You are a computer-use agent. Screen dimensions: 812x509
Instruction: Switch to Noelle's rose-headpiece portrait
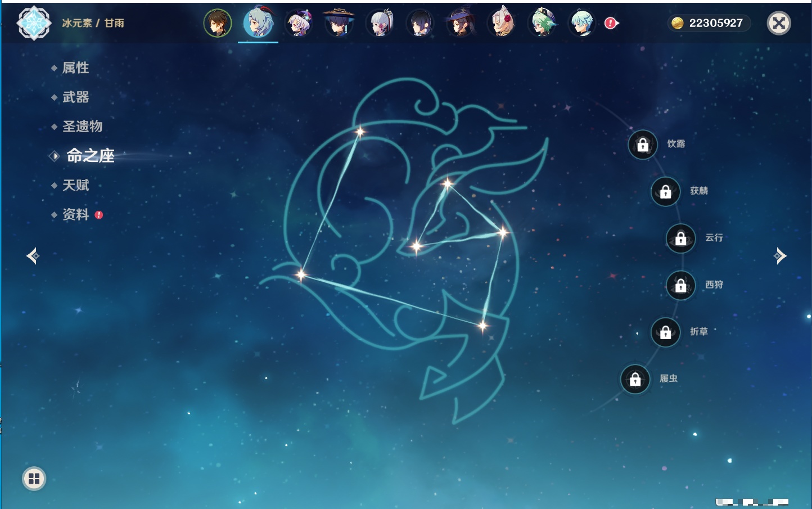[502, 23]
